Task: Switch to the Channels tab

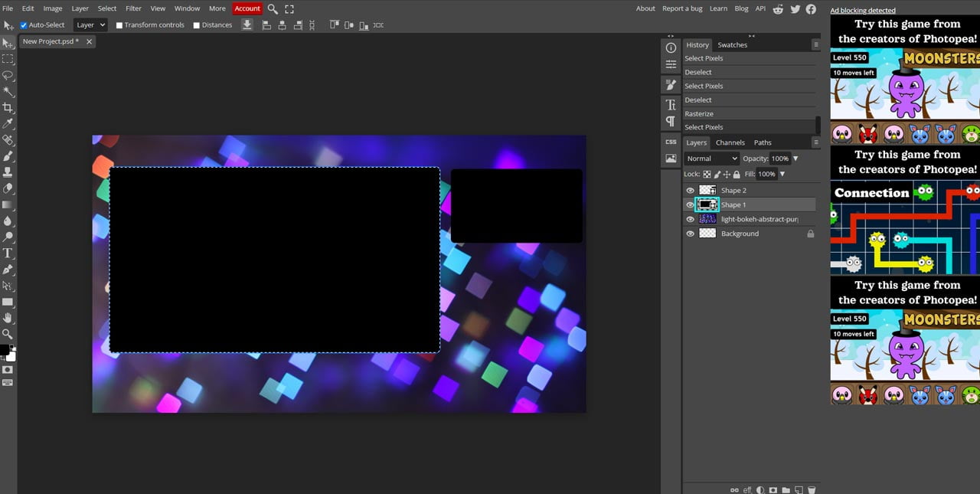Action: [730, 142]
